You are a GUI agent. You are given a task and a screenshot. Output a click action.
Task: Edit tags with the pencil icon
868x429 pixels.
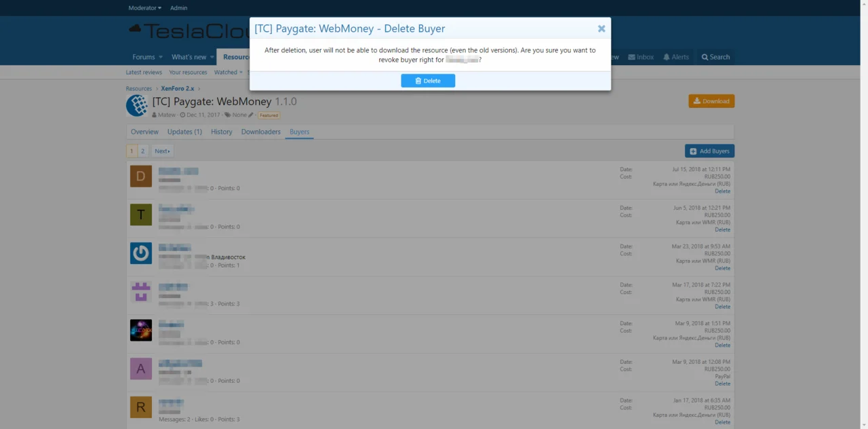pos(251,115)
